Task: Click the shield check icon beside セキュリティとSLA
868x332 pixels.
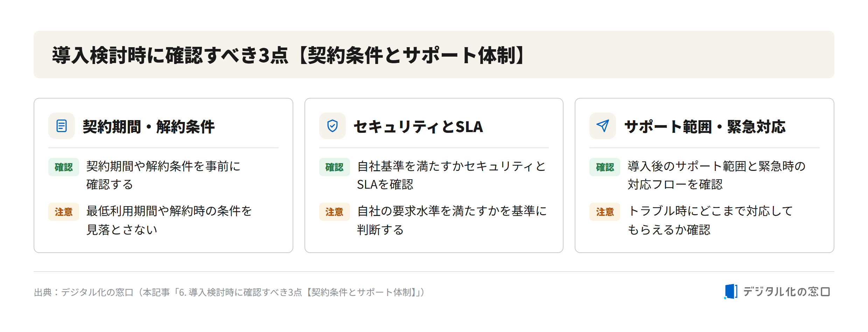Action: pos(332,126)
